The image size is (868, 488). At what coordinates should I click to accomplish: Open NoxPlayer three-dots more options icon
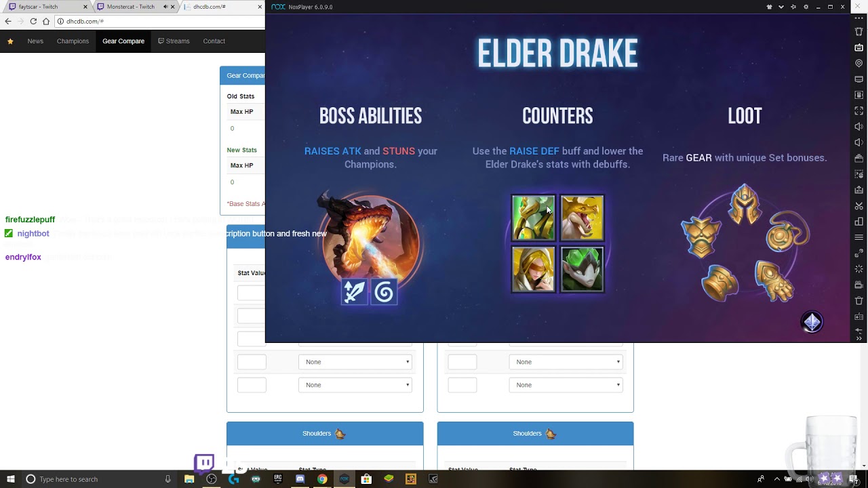(859, 19)
